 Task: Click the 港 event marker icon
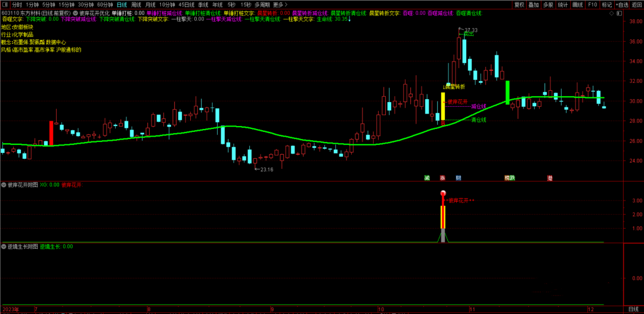coord(550,178)
